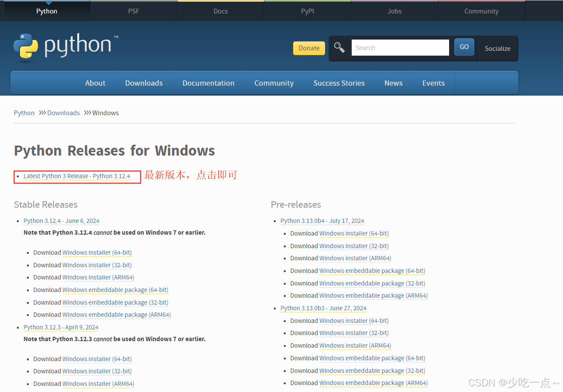Download Python 3.13.0b3 Windows installer (32-bit)

(x=354, y=333)
